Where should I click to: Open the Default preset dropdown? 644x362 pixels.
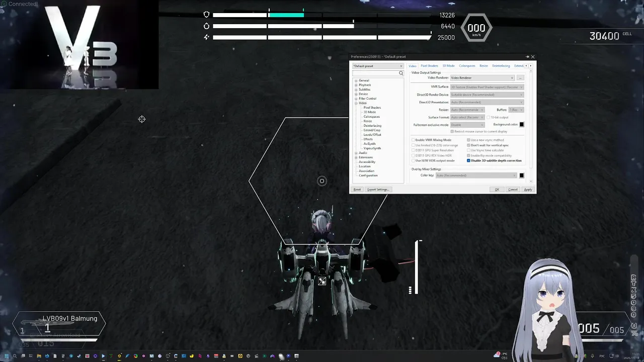point(378,66)
